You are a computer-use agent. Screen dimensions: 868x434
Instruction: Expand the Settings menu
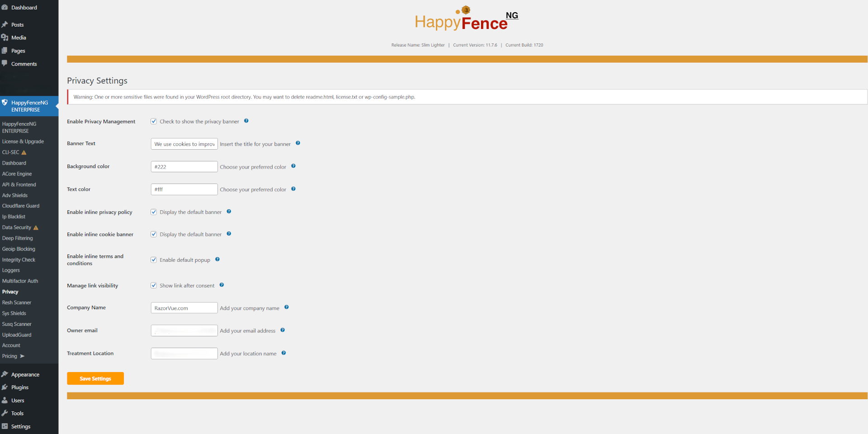point(20,426)
